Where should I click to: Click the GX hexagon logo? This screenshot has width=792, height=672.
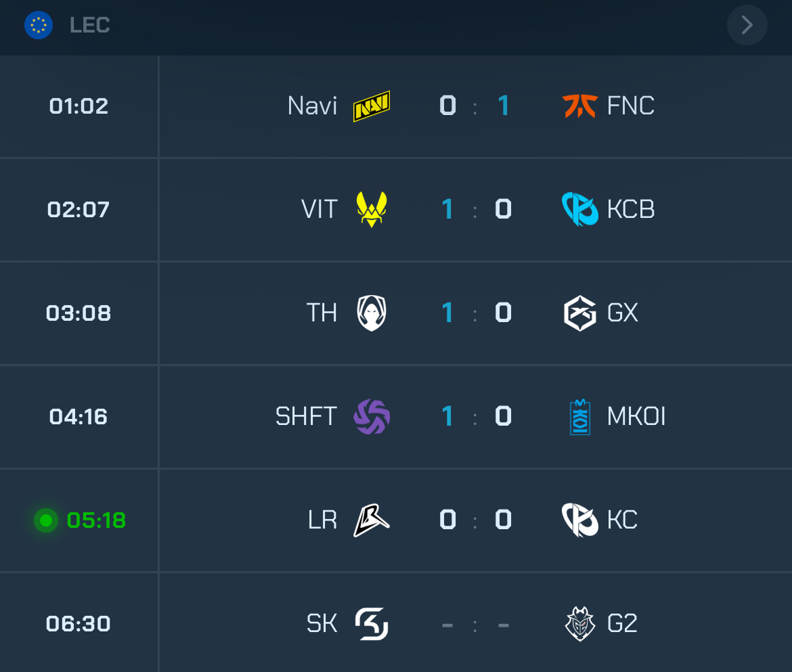pos(579,313)
